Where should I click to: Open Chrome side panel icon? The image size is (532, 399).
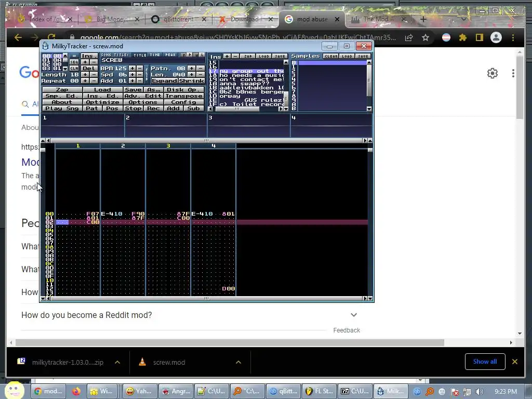tap(479, 37)
